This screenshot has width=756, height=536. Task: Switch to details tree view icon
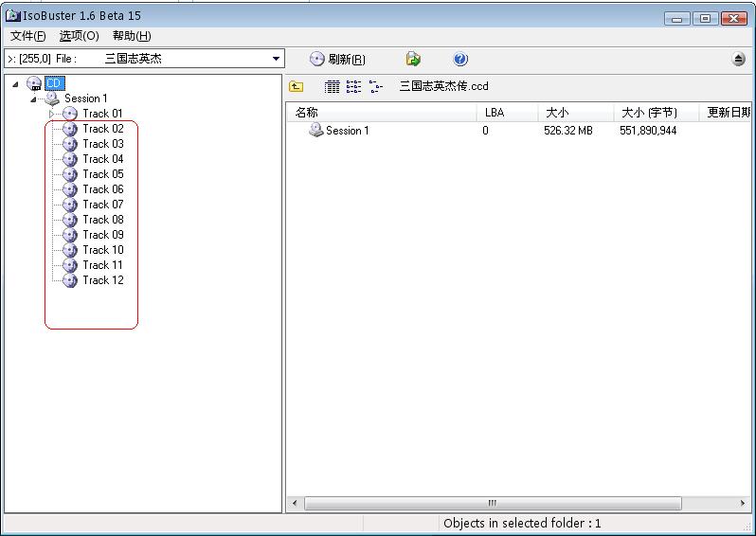tap(376, 86)
